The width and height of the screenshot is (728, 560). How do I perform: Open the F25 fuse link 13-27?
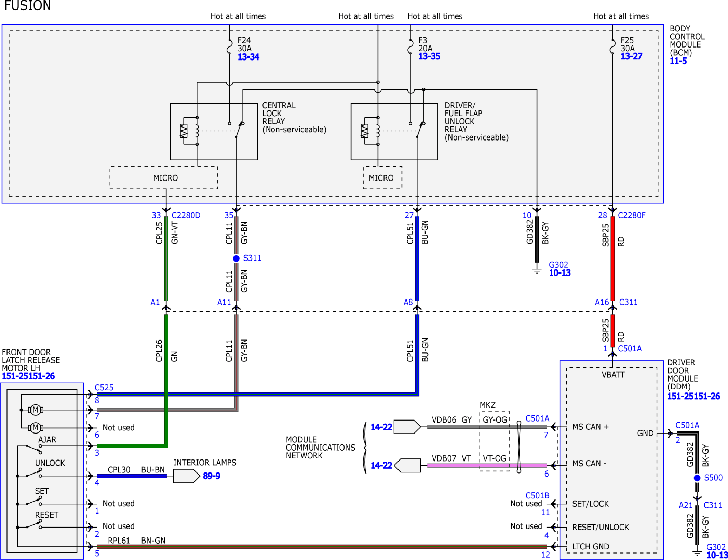[631, 56]
